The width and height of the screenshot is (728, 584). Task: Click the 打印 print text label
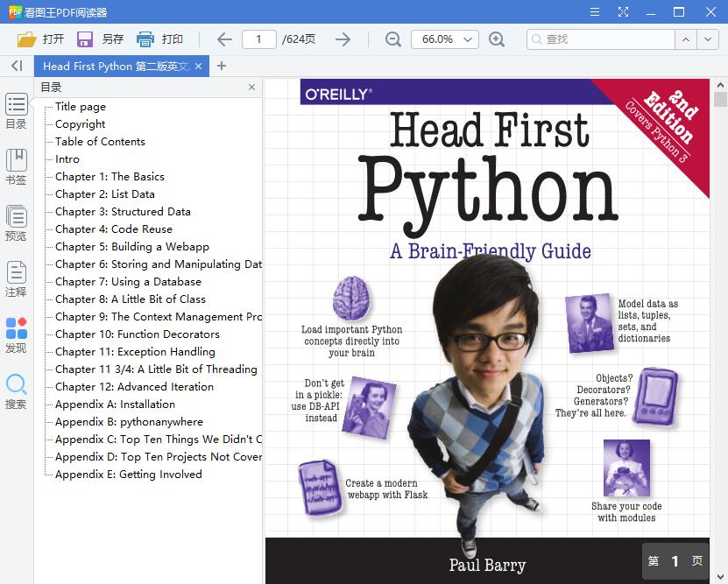(173, 39)
